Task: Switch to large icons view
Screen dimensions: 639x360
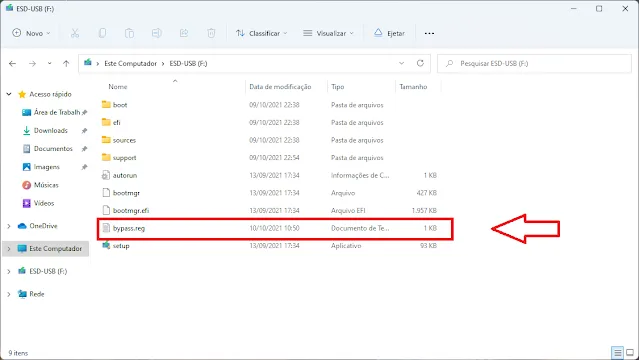Action: coord(630,353)
